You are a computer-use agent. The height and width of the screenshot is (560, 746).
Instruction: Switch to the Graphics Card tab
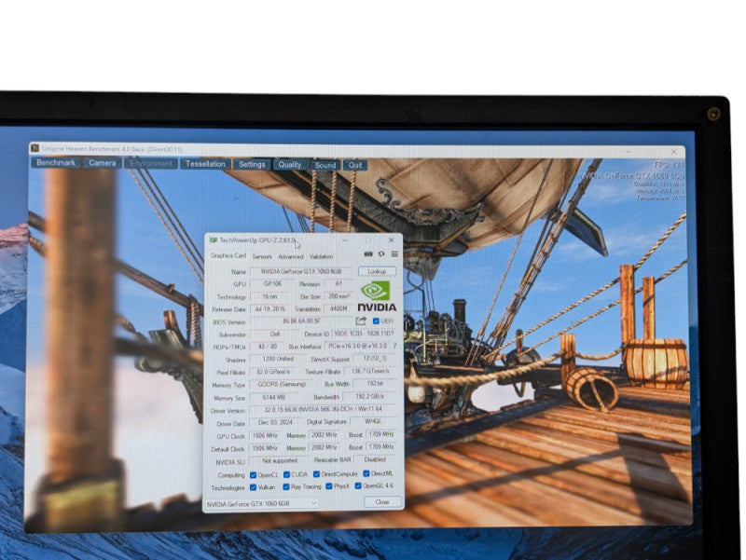(228, 255)
